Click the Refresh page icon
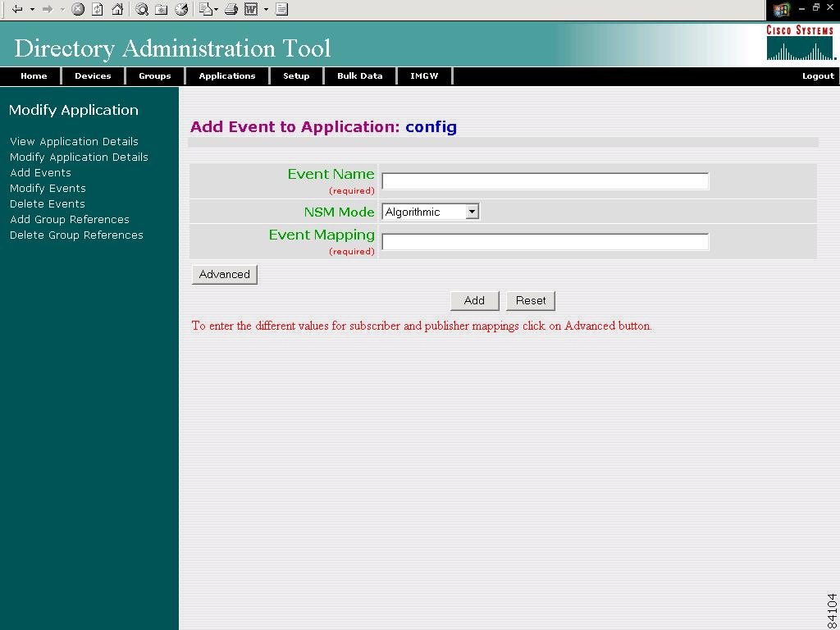Image resolution: width=840 pixels, height=630 pixels. [x=97, y=10]
